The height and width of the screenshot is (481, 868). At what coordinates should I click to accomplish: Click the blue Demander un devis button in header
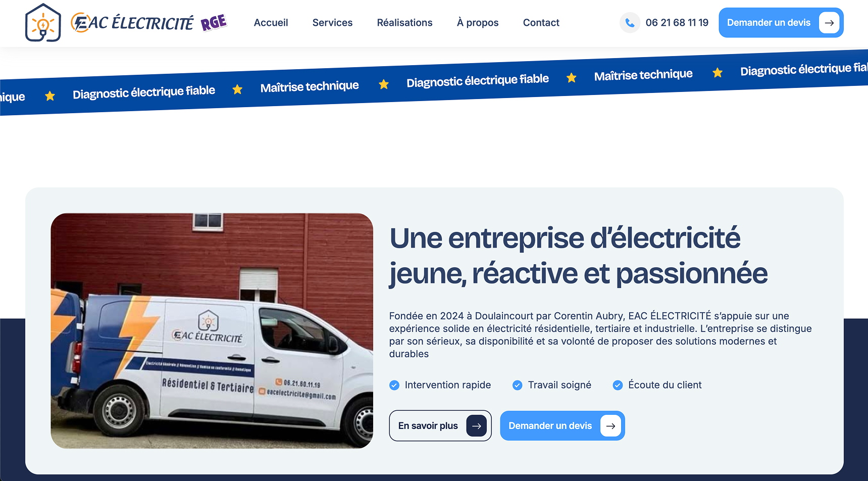(781, 23)
